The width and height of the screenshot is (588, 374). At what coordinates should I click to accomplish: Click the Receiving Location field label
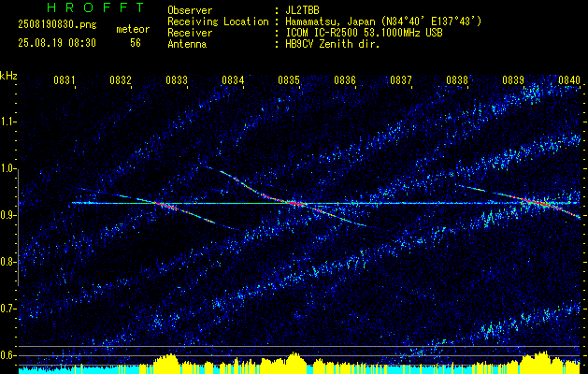pos(218,22)
